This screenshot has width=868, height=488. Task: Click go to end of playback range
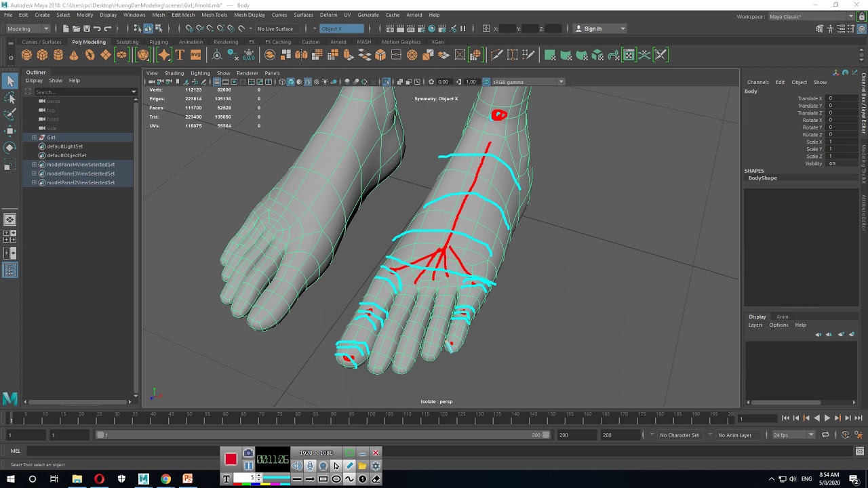tap(858, 418)
